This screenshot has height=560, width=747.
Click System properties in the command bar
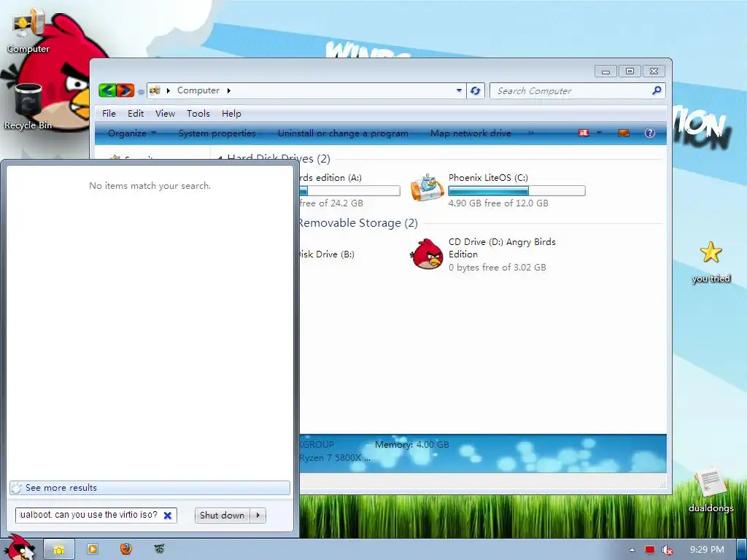click(217, 133)
